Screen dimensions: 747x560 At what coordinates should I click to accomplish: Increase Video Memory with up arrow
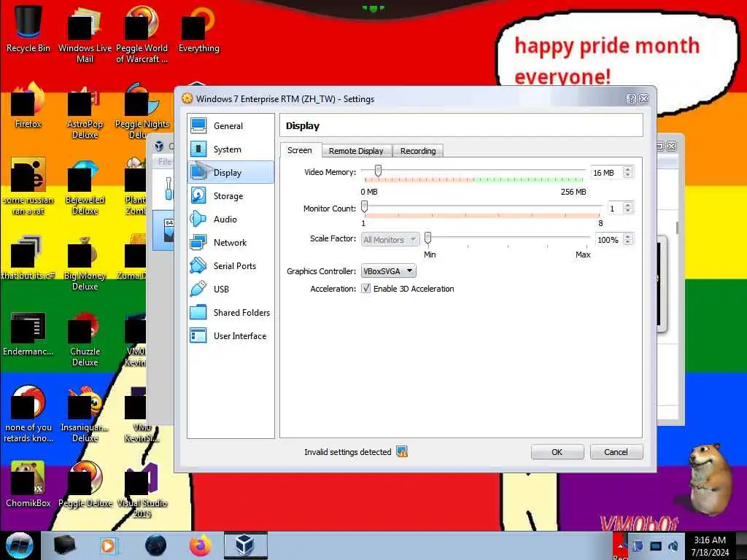point(628,169)
